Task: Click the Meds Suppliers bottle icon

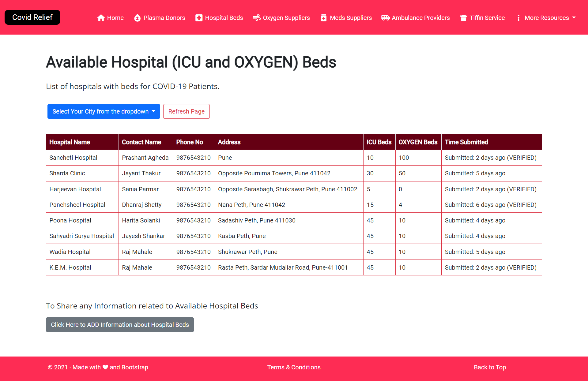Action: pos(324,18)
